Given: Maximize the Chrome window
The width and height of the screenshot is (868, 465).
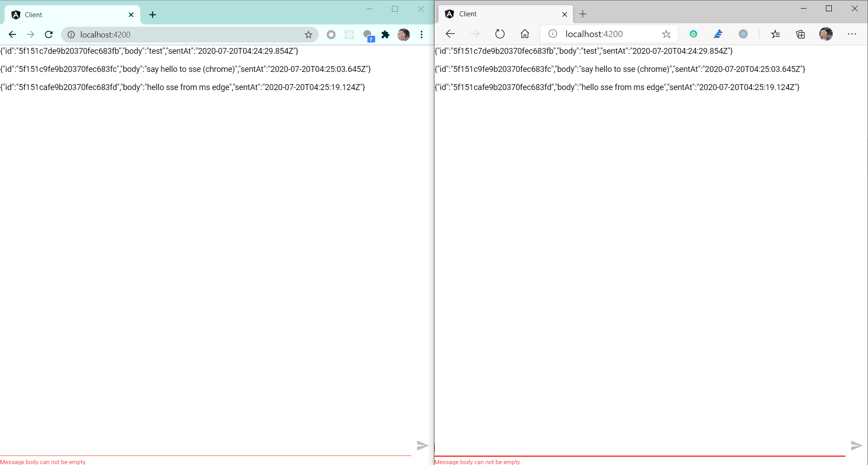Looking at the screenshot, I should 395,9.
